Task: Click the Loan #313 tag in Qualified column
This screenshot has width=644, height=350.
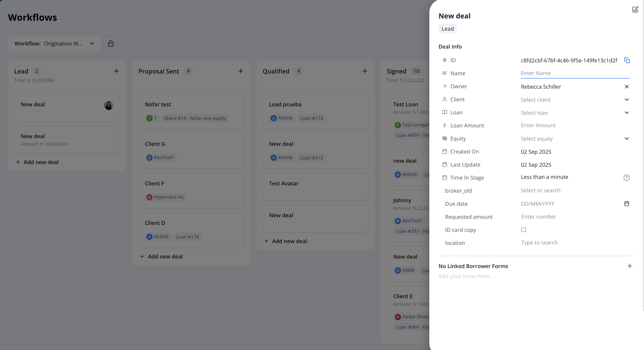Action: 311,158
